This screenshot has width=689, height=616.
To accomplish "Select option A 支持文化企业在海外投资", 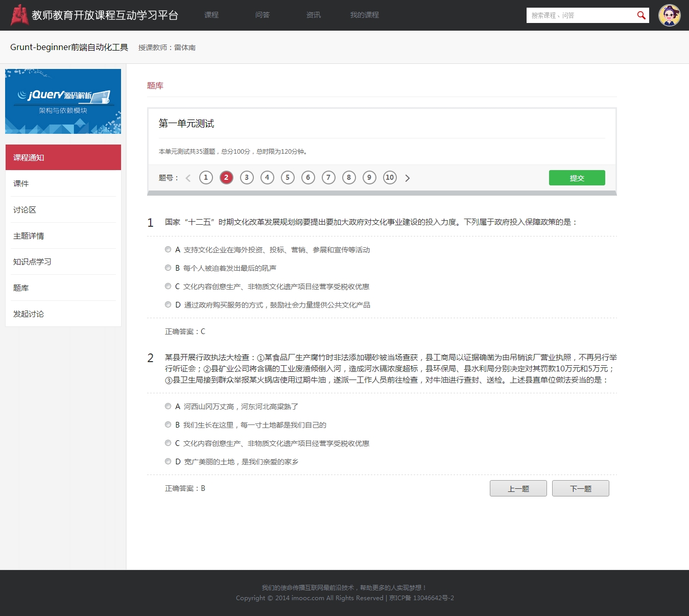I will click(168, 249).
